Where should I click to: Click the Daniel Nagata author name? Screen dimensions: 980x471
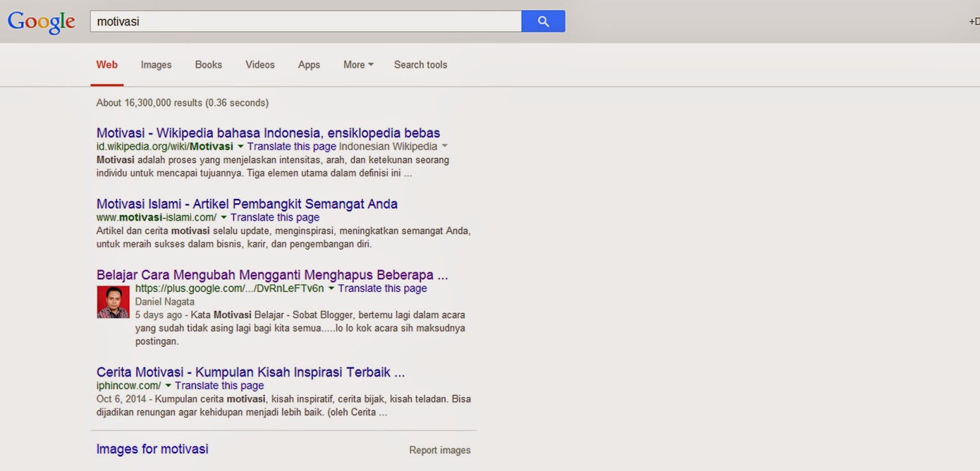tap(165, 302)
